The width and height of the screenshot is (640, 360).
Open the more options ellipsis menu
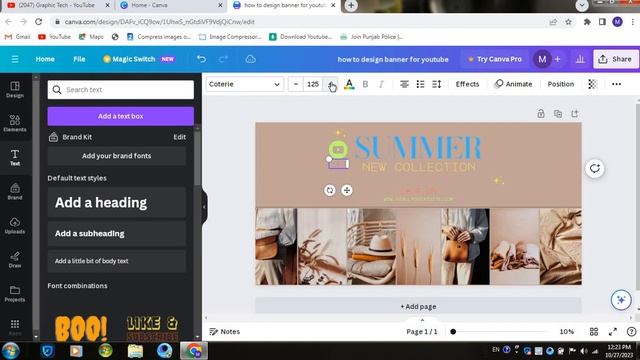pyautogui.click(x=616, y=84)
